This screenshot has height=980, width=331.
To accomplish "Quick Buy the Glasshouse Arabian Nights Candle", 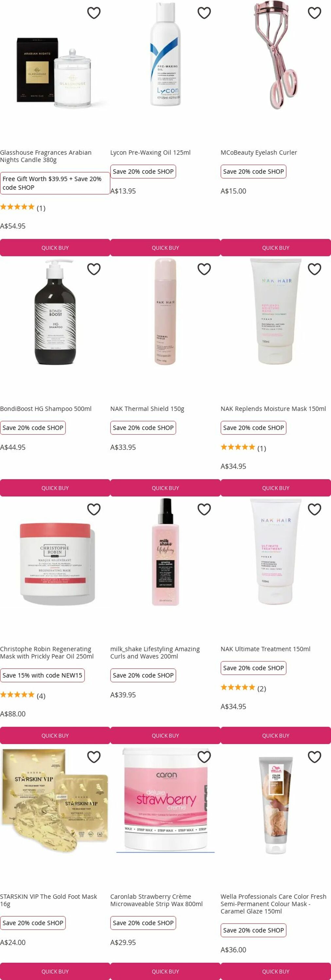I will (55, 248).
